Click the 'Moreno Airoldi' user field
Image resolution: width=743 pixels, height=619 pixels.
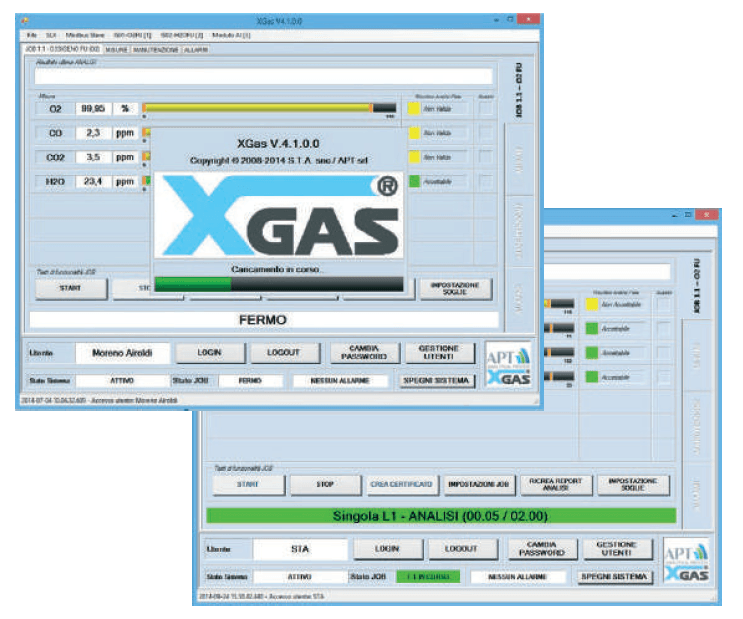pyautogui.click(x=122, y=353)
